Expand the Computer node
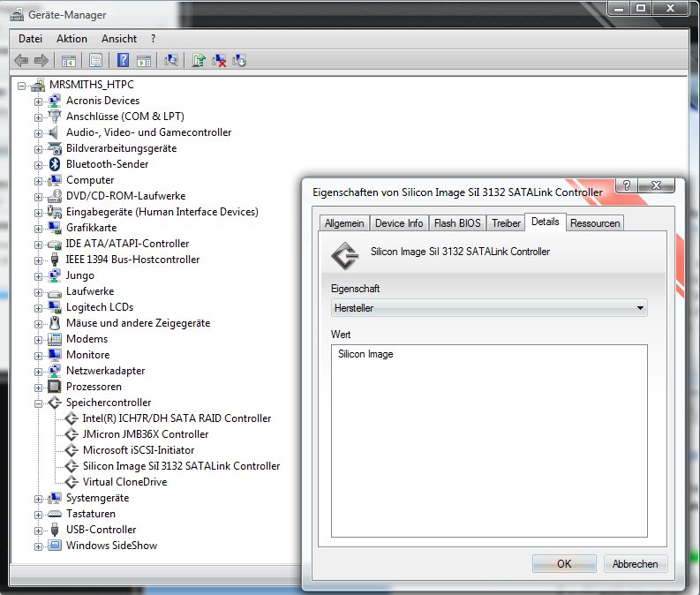 click(x=38, y=181)
